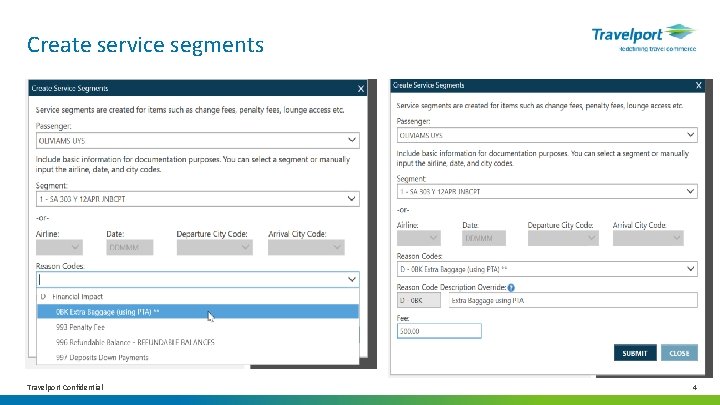
Task: Click the SUBMIT button
Action: point(635,353)
